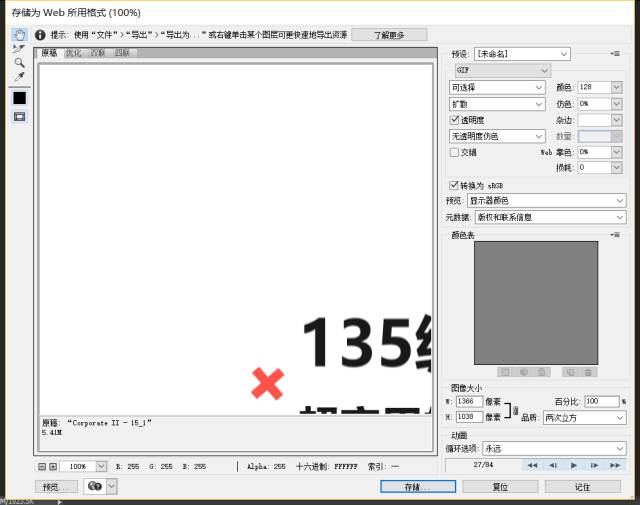Click the 预览... button

point(56,487)
